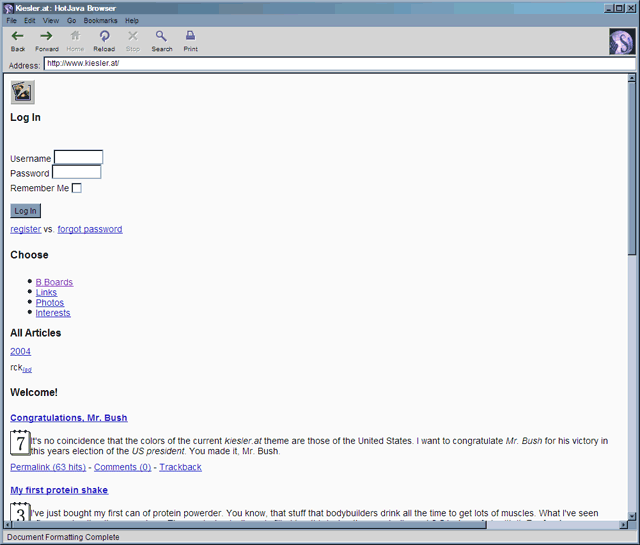640x545 pixels.
Task: Click the Back arrow toolbar icon
Action: [x=18, y=36]
